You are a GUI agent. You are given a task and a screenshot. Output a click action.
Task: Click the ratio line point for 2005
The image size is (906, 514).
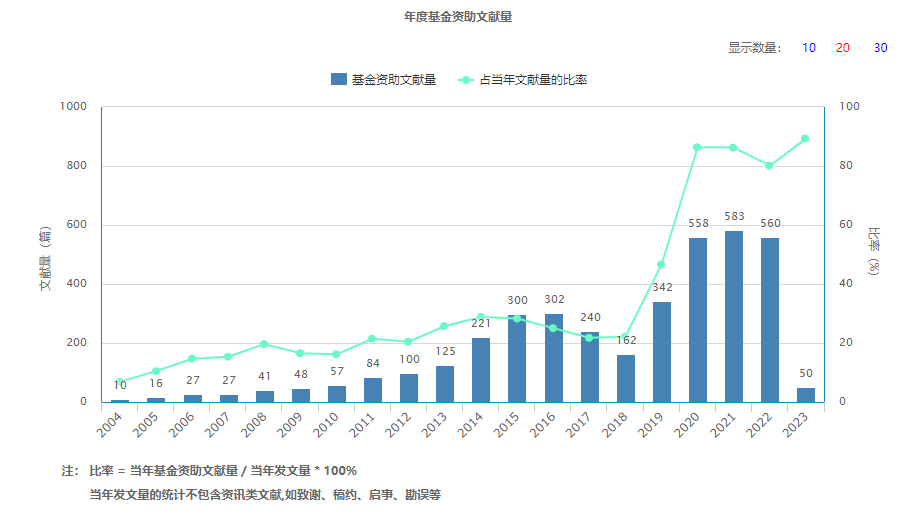pyautogui.click(x=155, y=371)
